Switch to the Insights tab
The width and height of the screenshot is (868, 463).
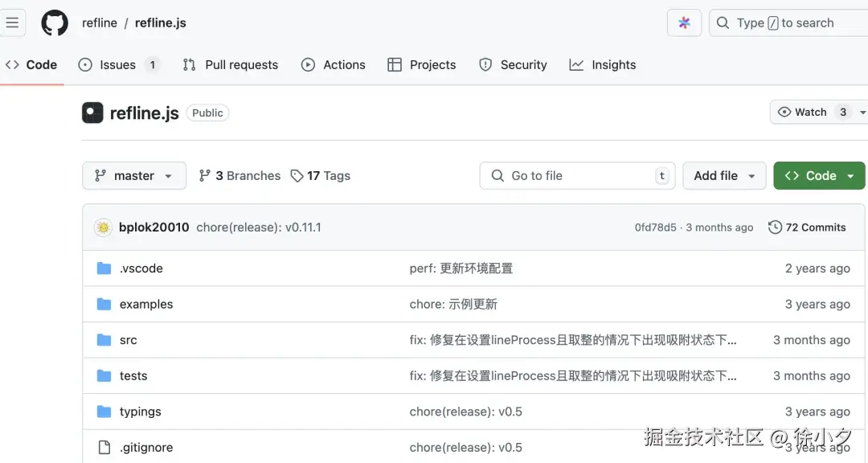click(x=602, y=64)
